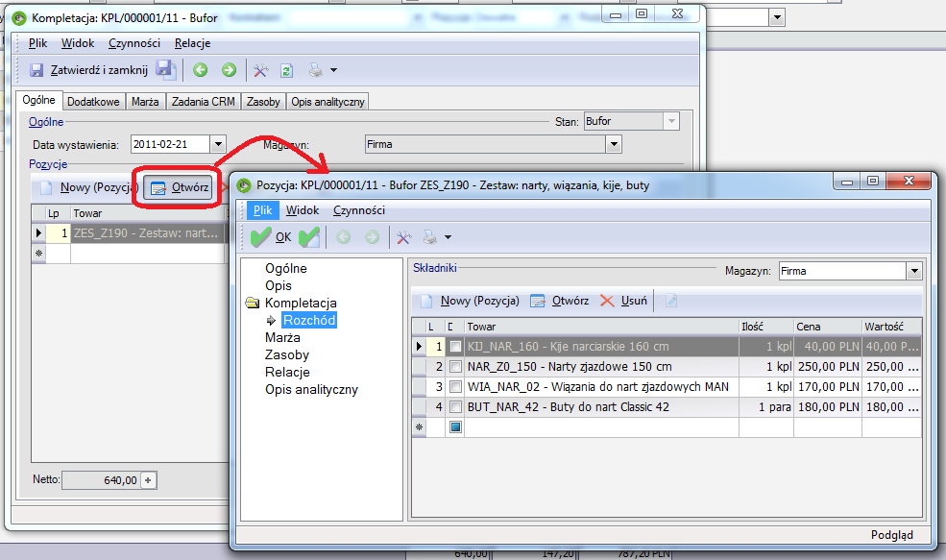This screenshot has height=560, width=946.
Task: Click the checkmark-with-disk icon in Pozycja toolbar
Action: 309,237
